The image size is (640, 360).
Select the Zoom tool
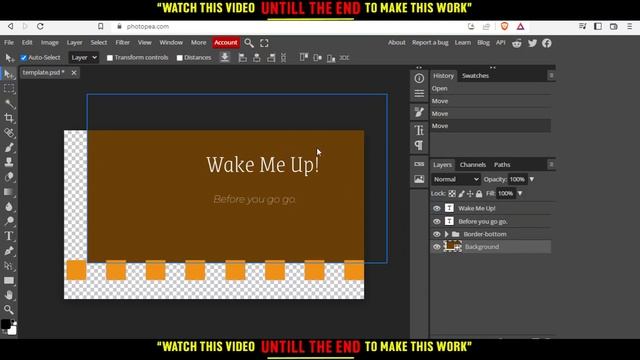pyautogui.click(x=9, y=309)
